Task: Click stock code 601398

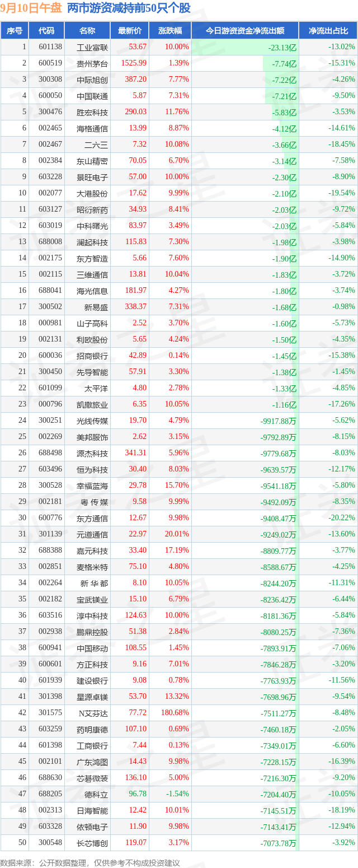Action: pos(50,745)
